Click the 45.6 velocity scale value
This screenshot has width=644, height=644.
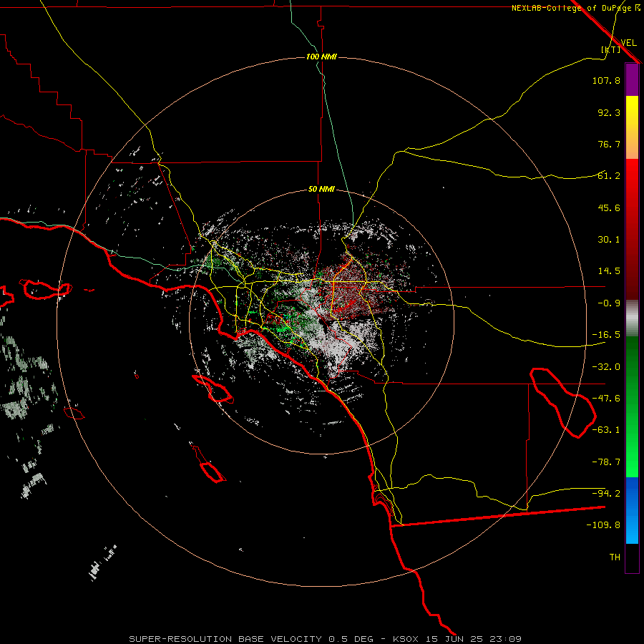pyautogui.click(x=609, y=208)
